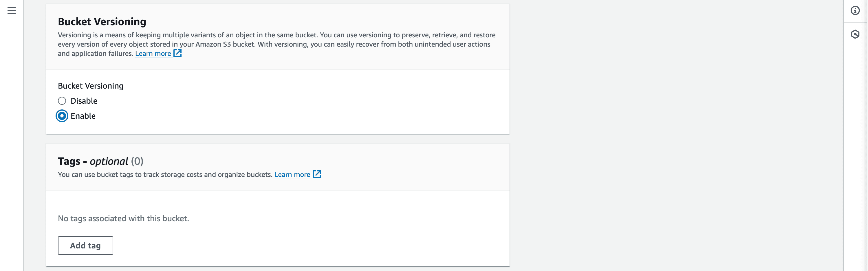Click 'No tags associated with this bucket' text

click(123, 218)
